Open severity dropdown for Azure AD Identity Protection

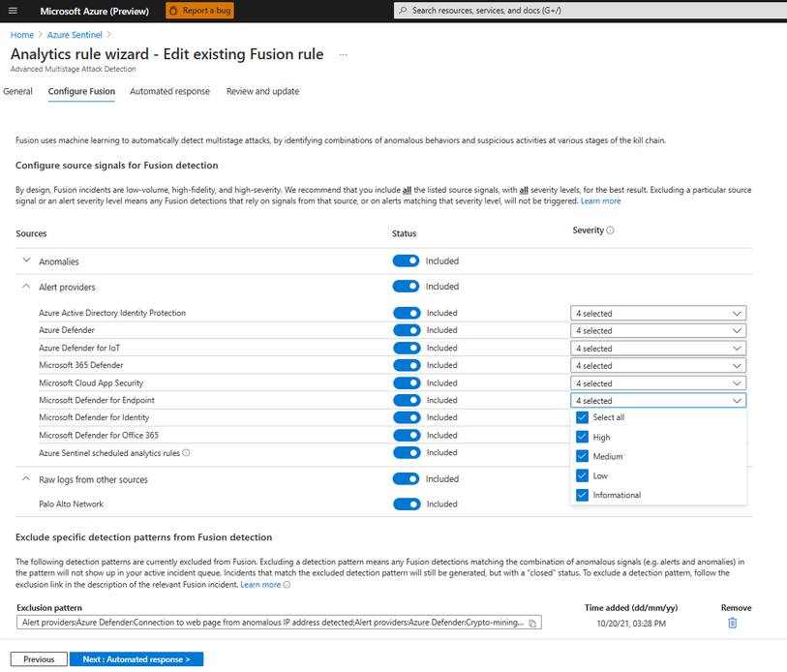click(658, 313)
